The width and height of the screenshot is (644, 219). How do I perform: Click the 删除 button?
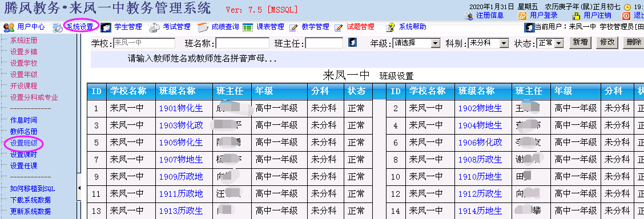tap(633, 42)
